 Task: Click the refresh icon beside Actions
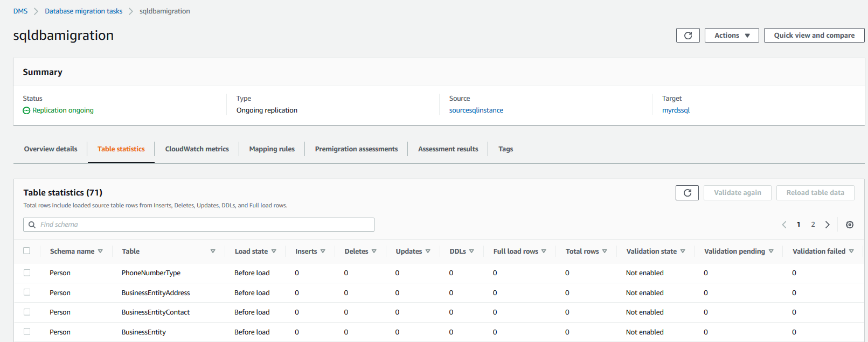coord(688,36)
